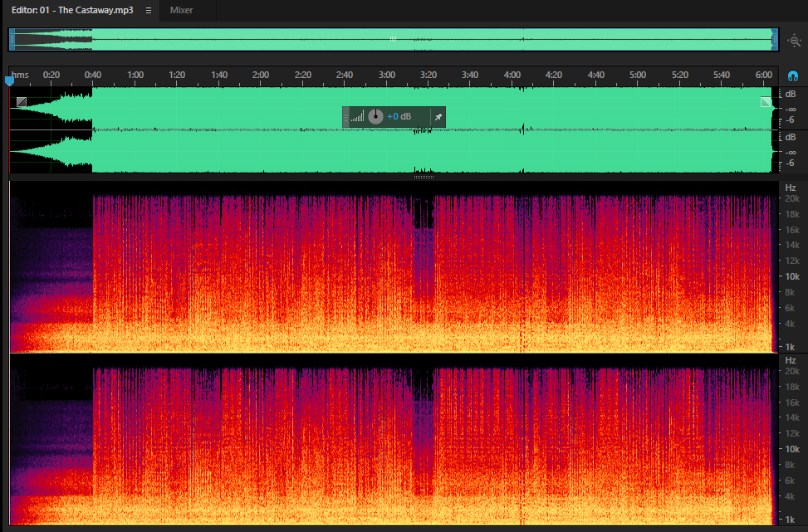Grab the left handle of the overview navigator
Screen dimensions: 808x532
tap(12, 40)
